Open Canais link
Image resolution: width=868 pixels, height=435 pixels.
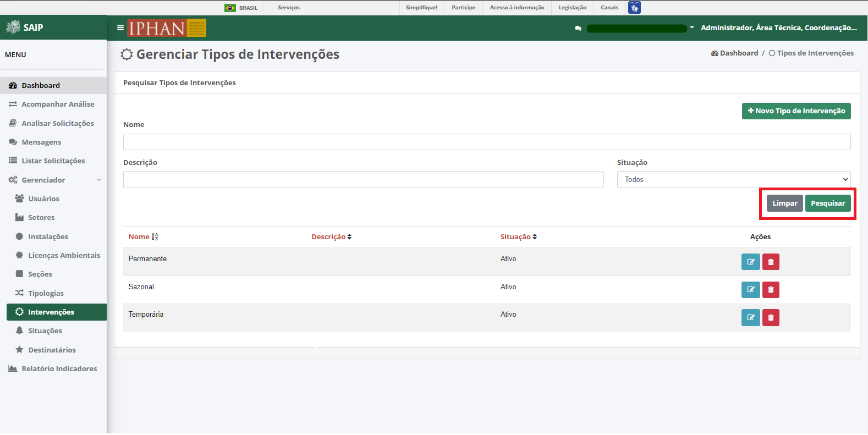[x=609, y=8]
